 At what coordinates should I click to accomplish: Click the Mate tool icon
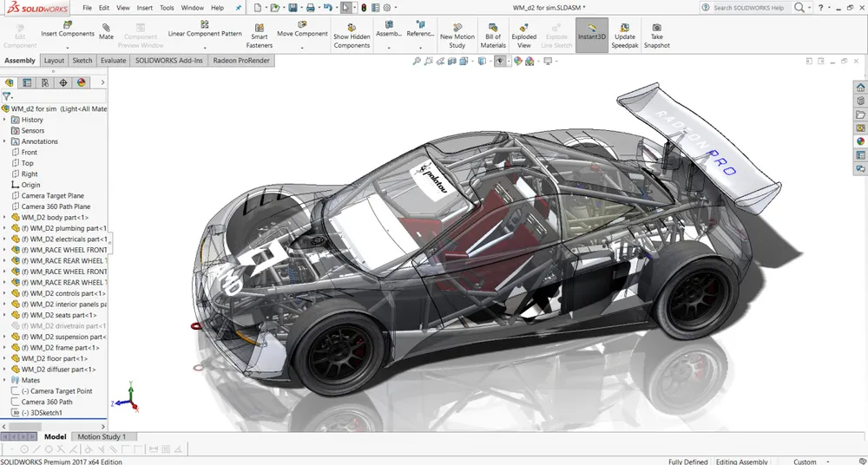[106, 28]
